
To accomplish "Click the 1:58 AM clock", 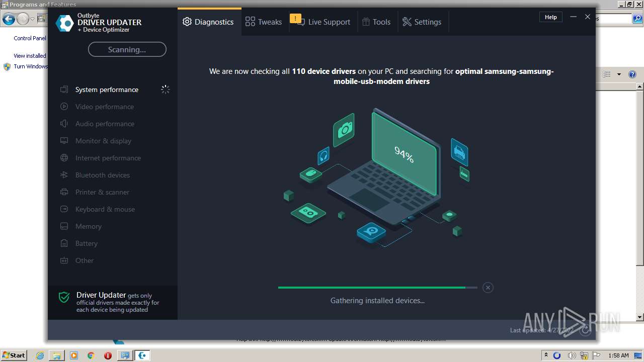I will [x=618, y=355].
